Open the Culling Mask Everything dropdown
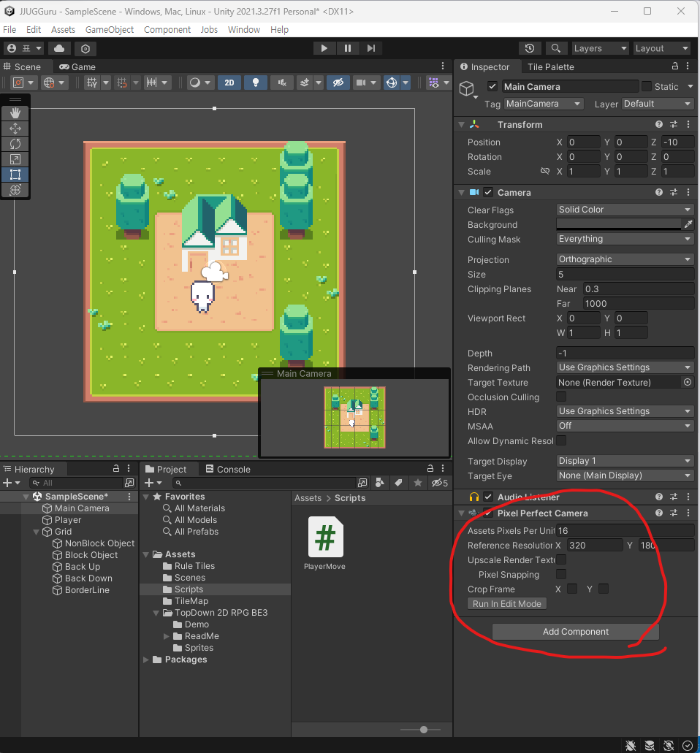 click(625, 239)
